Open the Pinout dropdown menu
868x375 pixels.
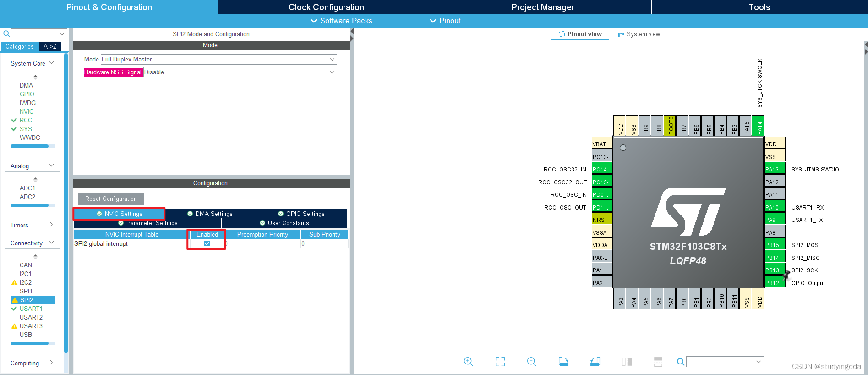coord(445,21)
